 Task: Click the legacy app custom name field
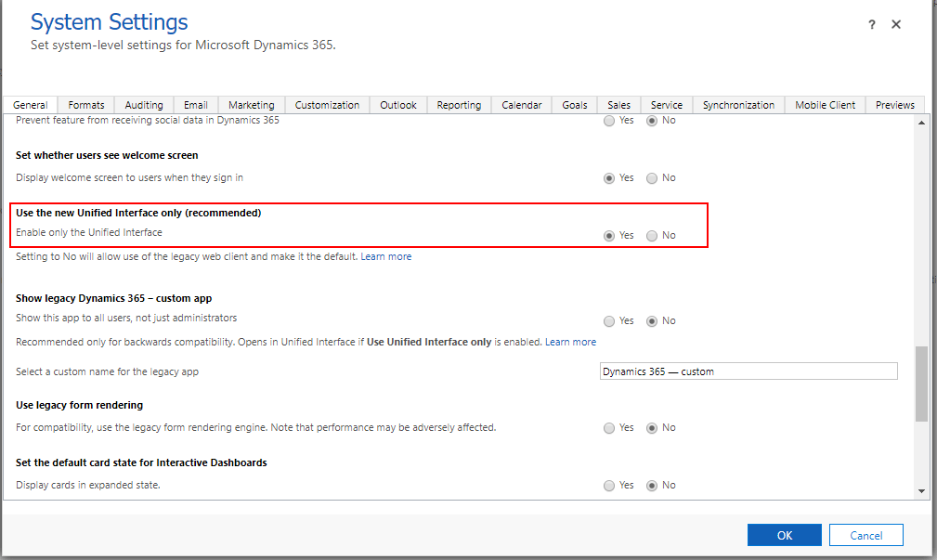click(748, 371)
